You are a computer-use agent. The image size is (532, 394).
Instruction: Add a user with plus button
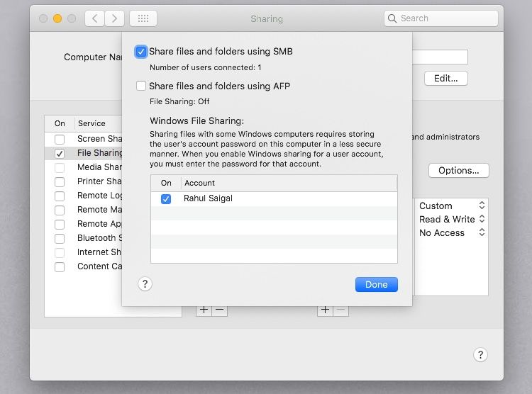(x=325, y=310)
